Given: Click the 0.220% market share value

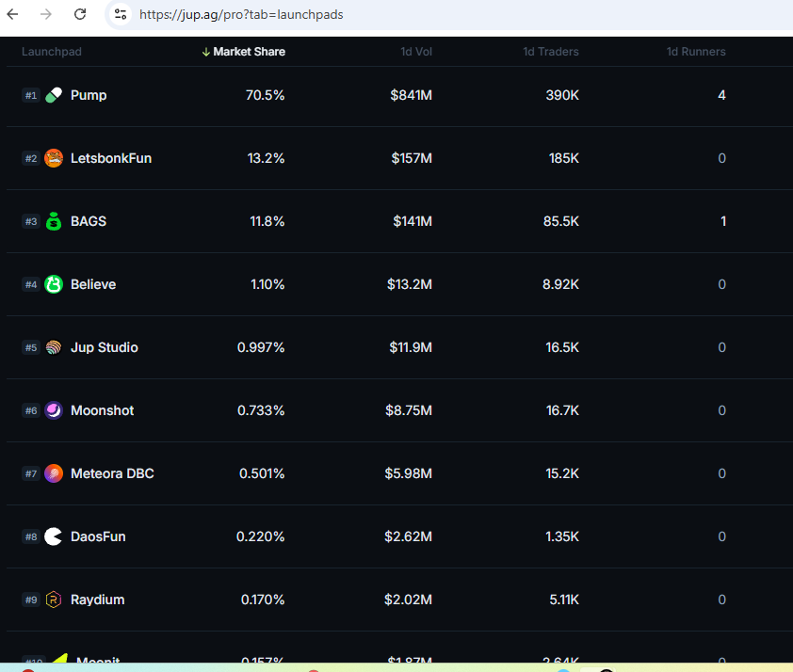Looking at the screenshot, I should tap(261, 536).
